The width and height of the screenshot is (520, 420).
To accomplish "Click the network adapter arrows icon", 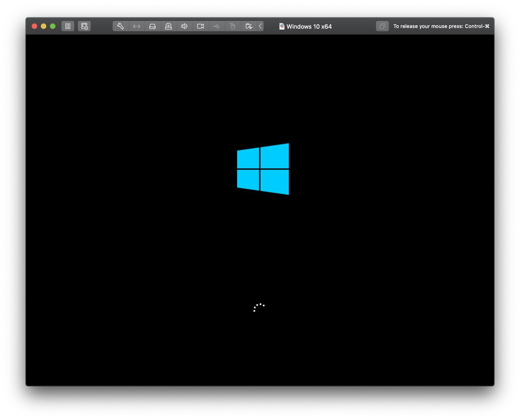I will click(x=136, y=26).
